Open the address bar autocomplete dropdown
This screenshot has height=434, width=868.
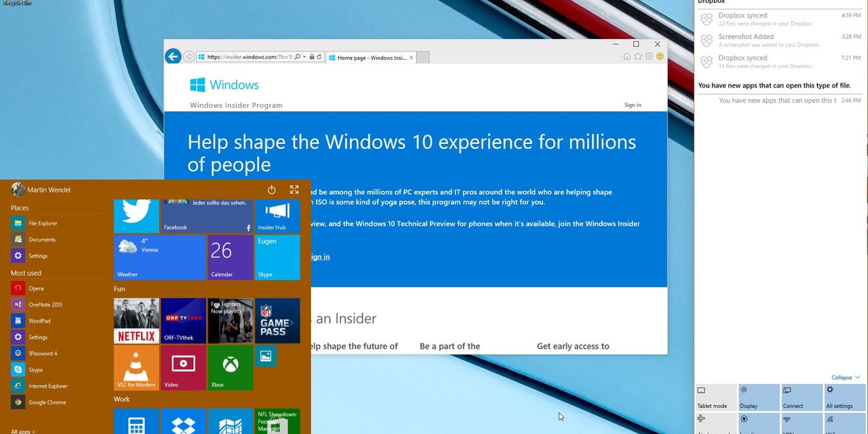[304, 56]
